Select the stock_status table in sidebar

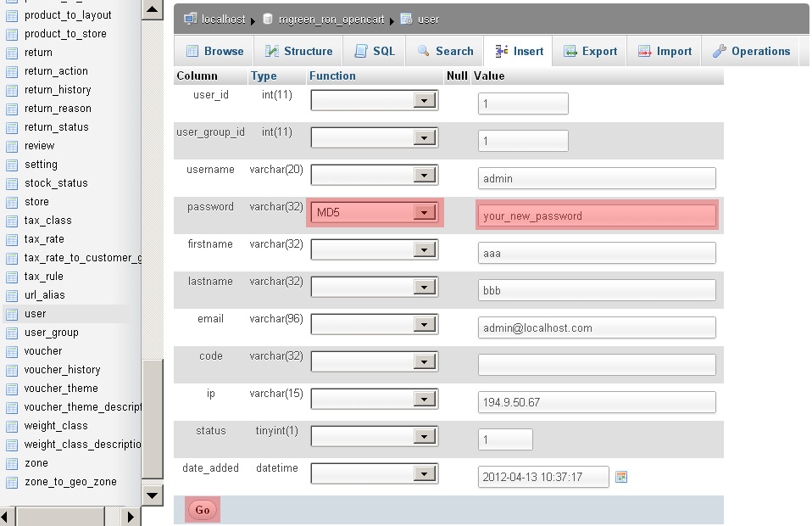(x=56, y=183)
